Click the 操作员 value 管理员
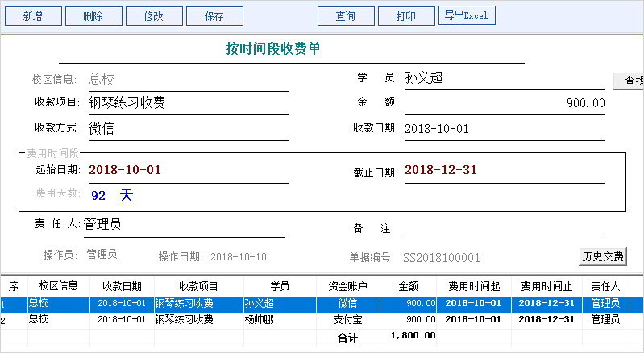The height and width of the screenshot is (353, 644). (102, 255)
